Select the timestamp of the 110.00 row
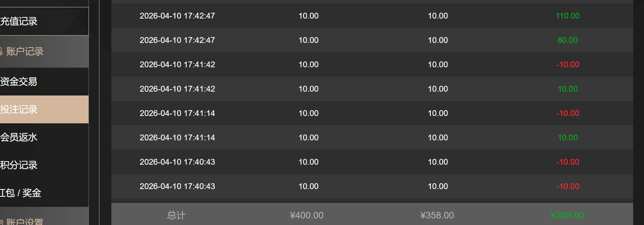This screenshot has width=644, height=225. (177, 16)
